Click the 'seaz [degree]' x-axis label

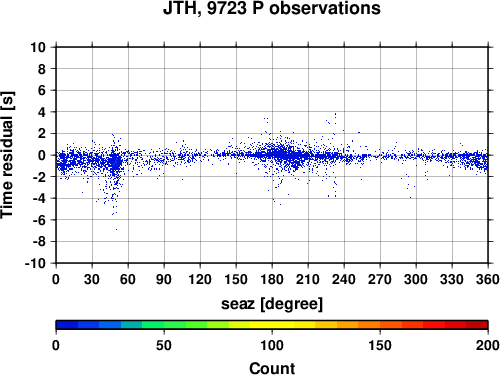click(x=272, y=304)
